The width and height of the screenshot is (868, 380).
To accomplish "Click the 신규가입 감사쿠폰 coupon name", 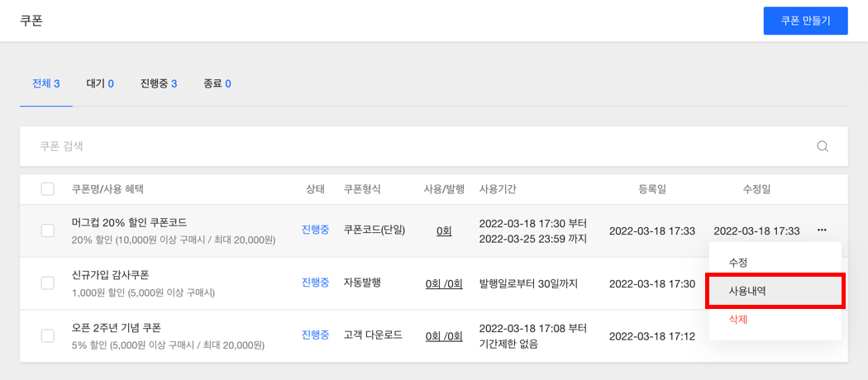I will click(x=111, y=275).
